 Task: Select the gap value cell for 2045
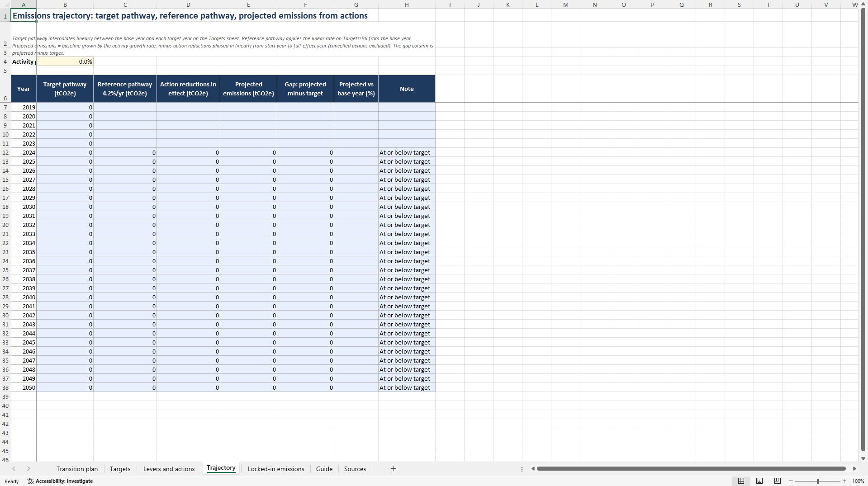(305, 342)
